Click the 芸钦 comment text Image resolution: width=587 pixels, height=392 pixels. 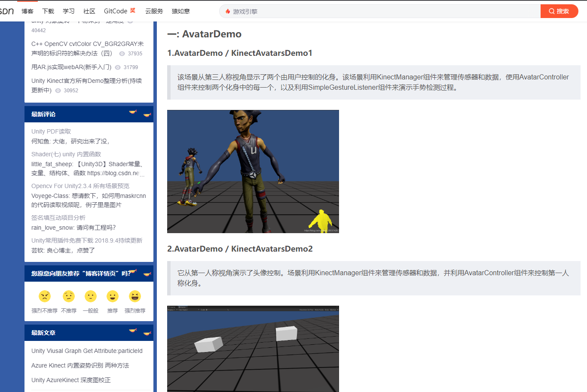[x=63, y=250]
